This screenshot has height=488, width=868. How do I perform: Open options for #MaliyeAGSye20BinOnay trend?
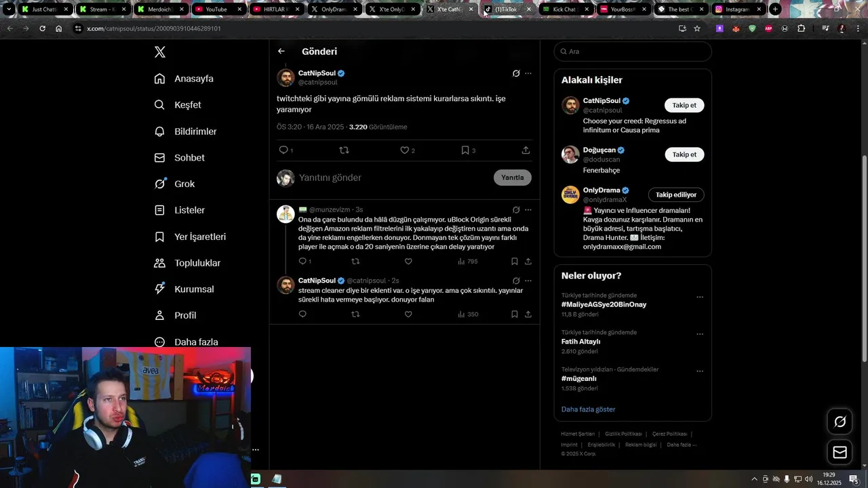pos(700,297)
